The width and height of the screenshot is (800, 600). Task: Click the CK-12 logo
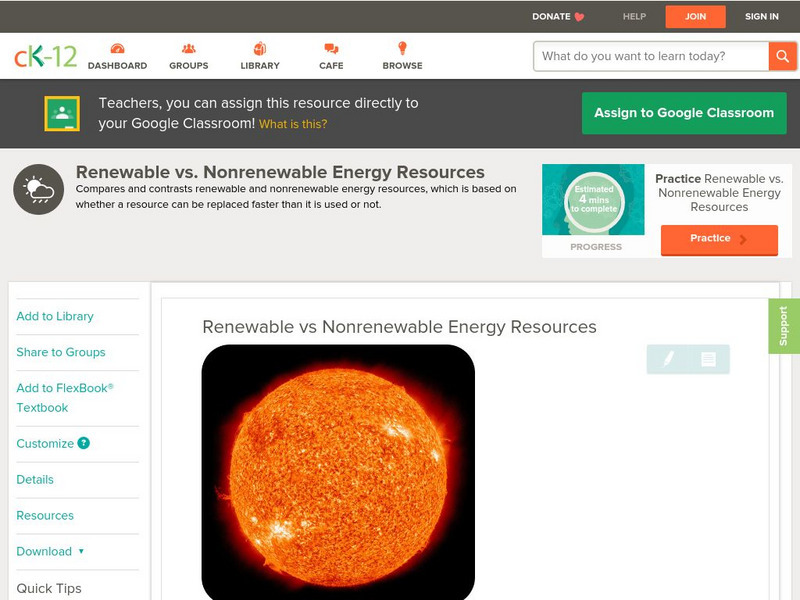pos(45,57)
